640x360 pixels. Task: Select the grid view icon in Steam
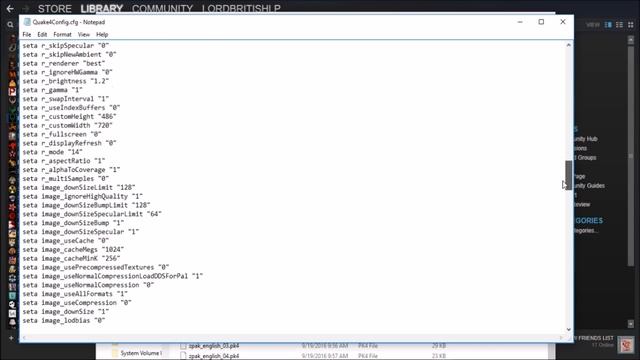pos(630,25)
